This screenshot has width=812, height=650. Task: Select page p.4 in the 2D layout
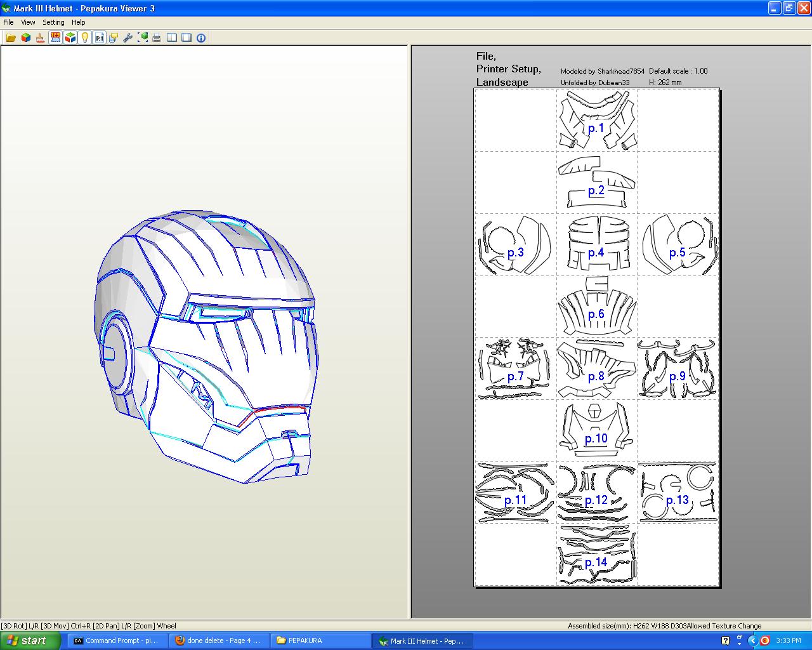pyautogui.click(x=596, y=244)
